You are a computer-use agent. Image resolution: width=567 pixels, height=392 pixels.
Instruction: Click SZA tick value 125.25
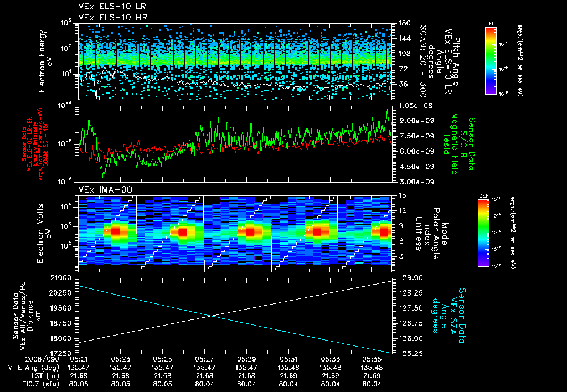pyautogui.click(x=410, y=353)
